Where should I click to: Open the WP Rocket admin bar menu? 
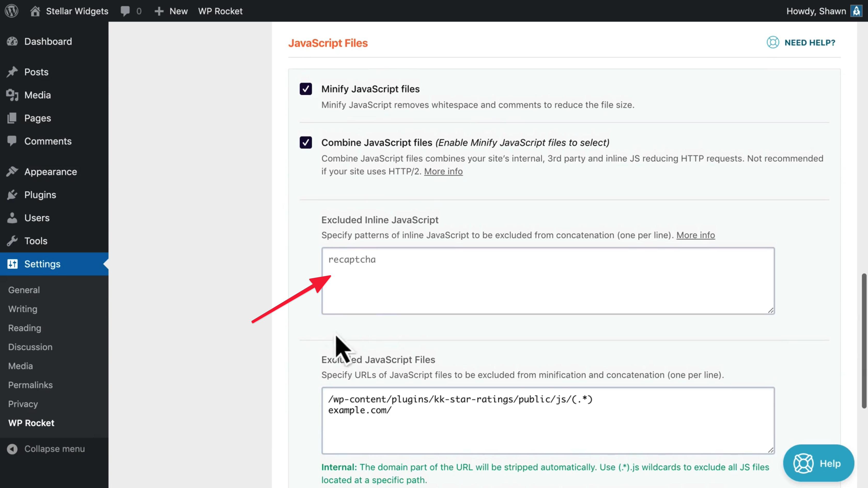220,11
